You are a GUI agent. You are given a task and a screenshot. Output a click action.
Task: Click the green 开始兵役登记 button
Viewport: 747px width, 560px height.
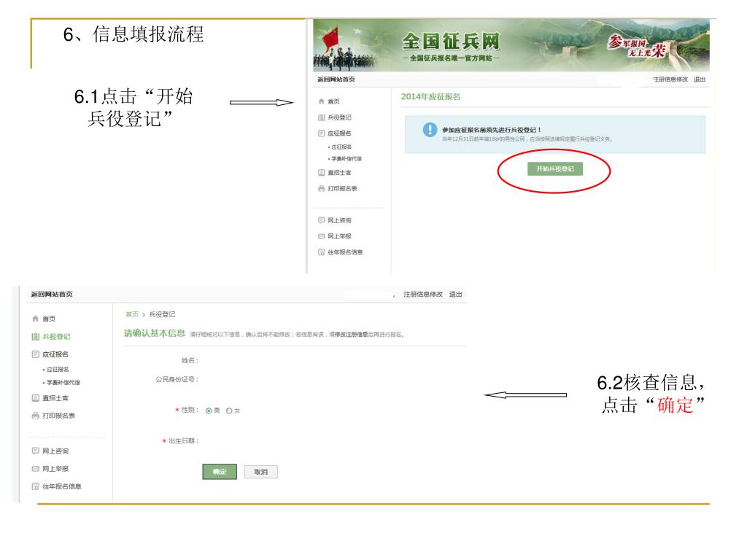[555, 169]
